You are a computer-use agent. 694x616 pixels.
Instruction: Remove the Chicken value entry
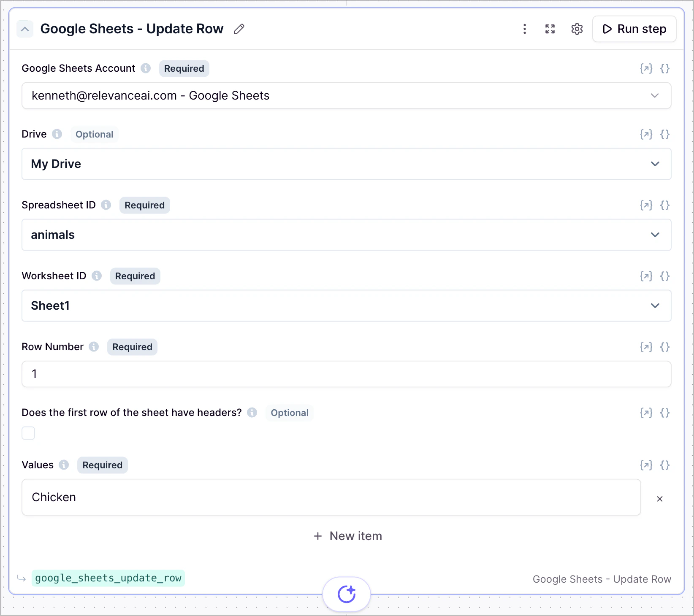click(x=659, y=499)
